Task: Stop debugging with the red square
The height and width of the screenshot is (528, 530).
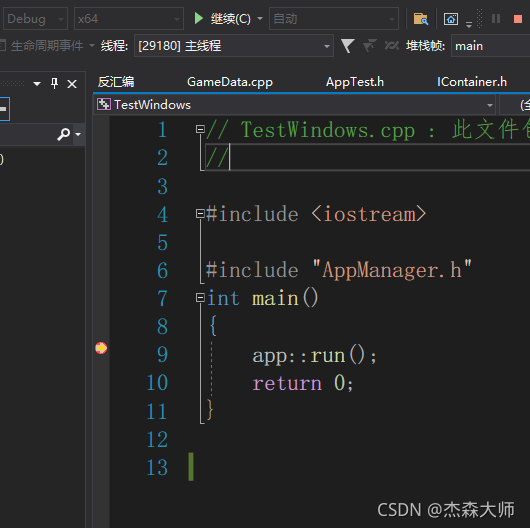Action: (518, 19)
